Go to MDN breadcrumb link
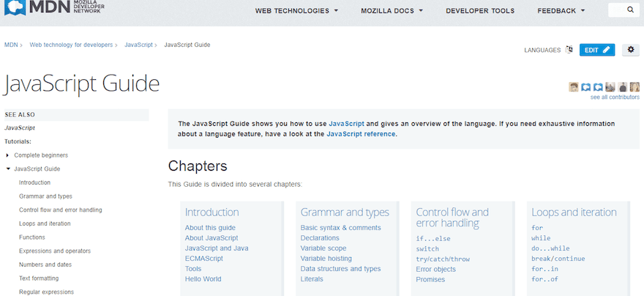Screen dimensions: 644x296 [x=11, y=45]
